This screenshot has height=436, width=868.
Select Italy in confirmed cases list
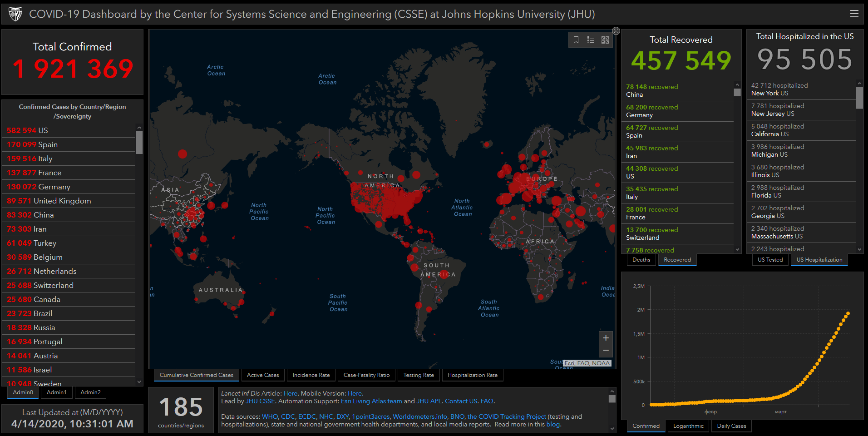click(69, 159)
